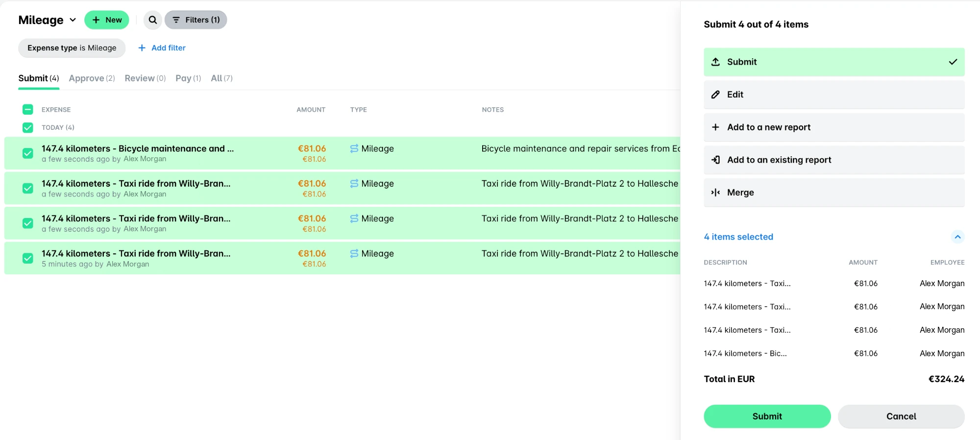Choose the Merge action
The width and height of the screenshot is (980, 440).
pyautogui.click(x=834, y=193)
